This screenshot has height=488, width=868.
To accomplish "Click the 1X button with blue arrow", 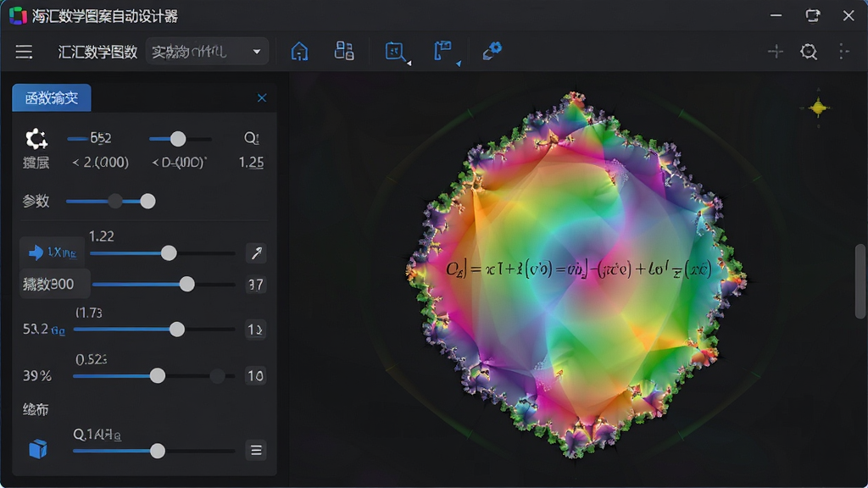I will [53, 252].
